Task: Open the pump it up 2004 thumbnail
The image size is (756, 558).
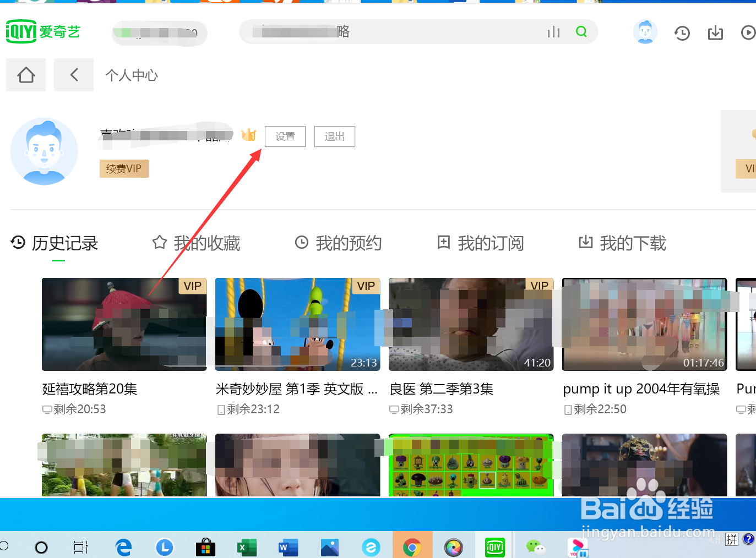Action: pos(645,324)
